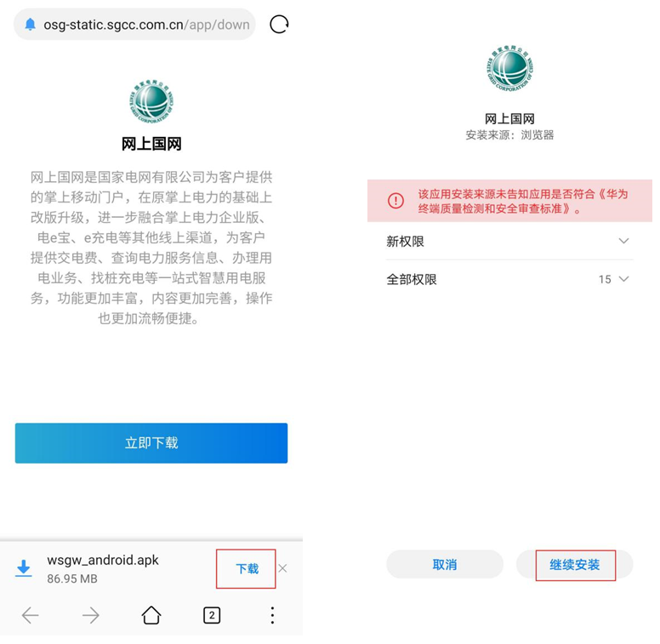Dismiss the wsgw_android.apk download prompt
This screenshot has width=660, height=644.
coord(283,568)
